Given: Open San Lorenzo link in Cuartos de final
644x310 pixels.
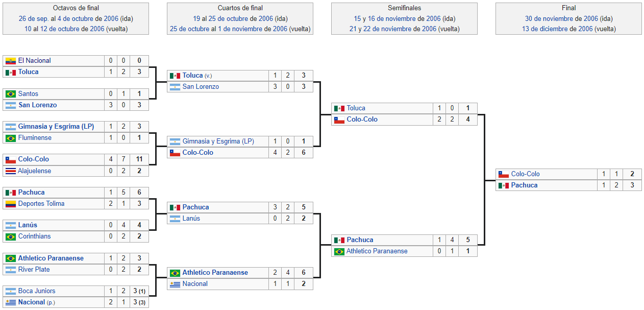Looking at the screenshot, I should pyautogui.click(x=201, y=87).
